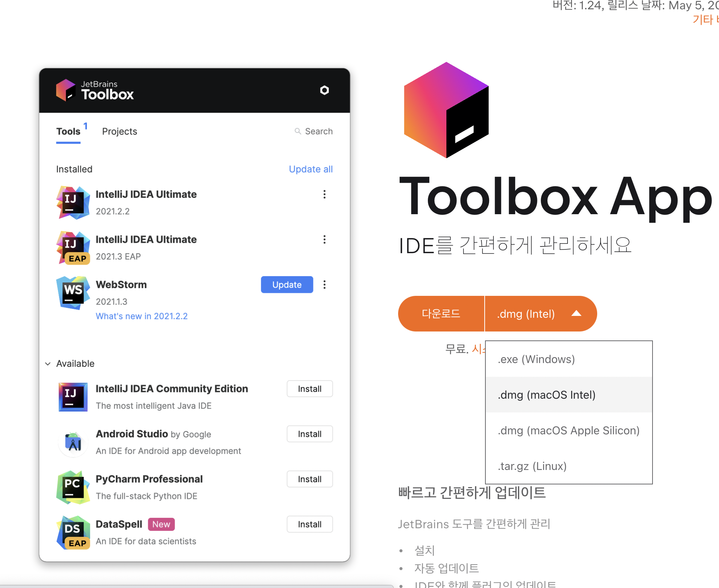Switch to the Tools tab
Viewport: 719px width, 588px height.
(68, 131)
